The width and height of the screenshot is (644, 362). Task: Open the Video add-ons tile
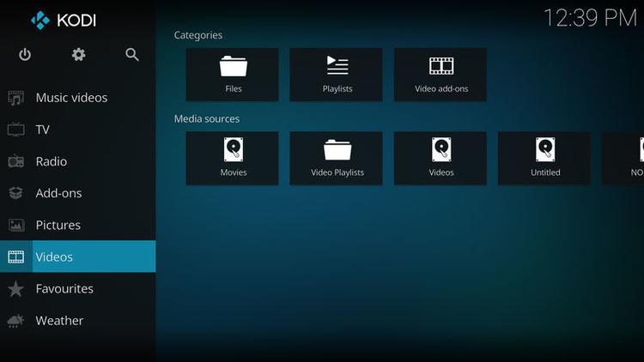440,74
